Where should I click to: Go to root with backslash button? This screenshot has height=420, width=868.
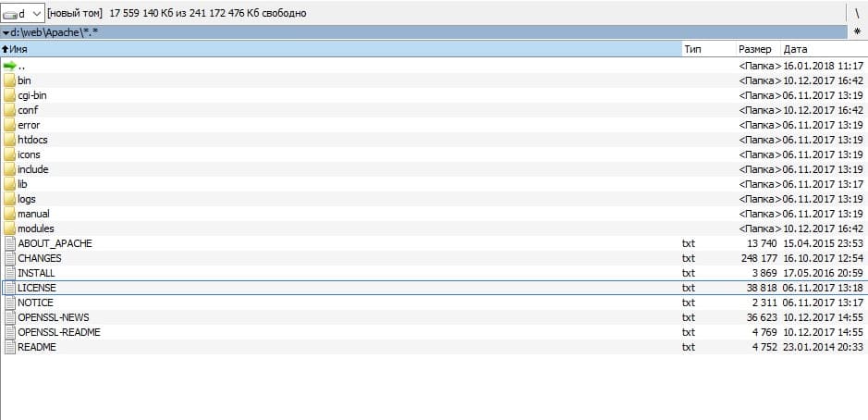pyautogui.click(x=858, y=13)
